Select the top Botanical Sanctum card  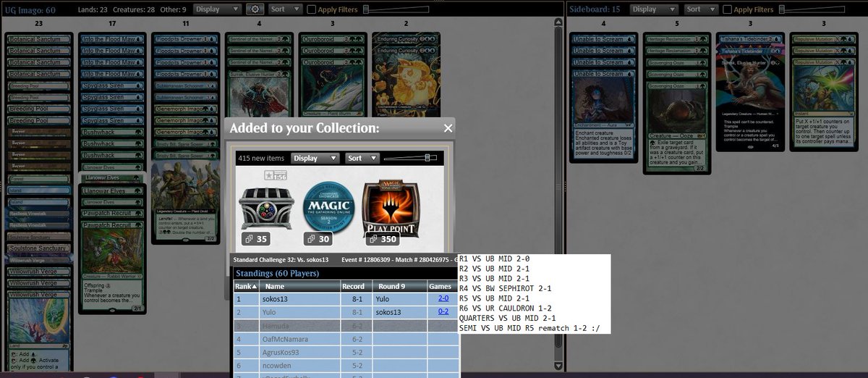(41, 38)
